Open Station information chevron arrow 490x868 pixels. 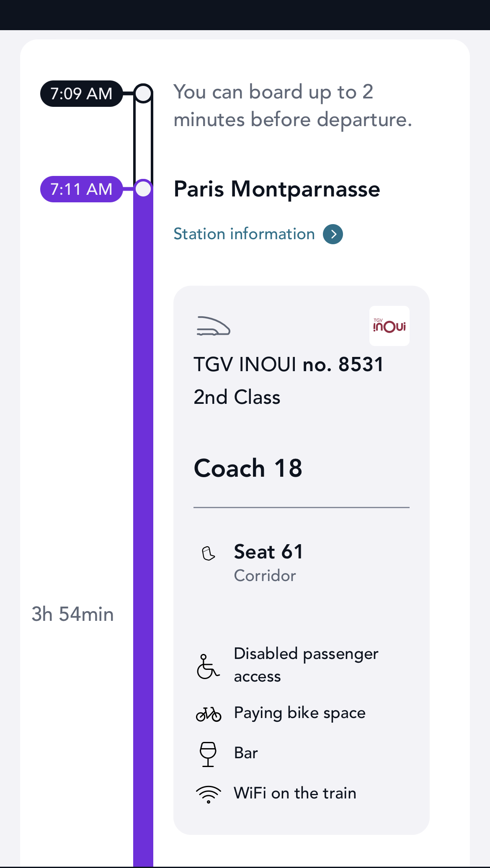pos(333,234)
